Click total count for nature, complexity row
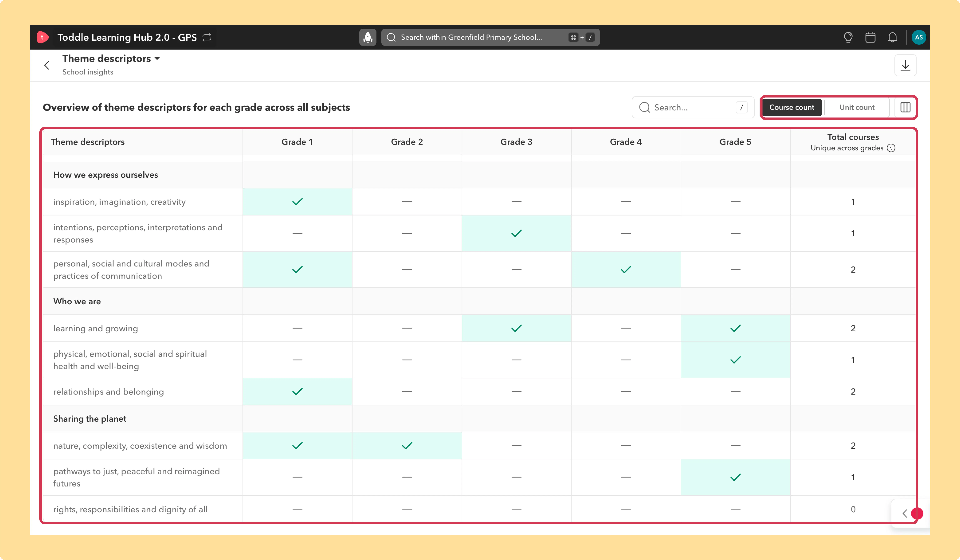Image resolution: width=960 pixels, height=560 pixels. pyautogui.click(x=853, y=446)
